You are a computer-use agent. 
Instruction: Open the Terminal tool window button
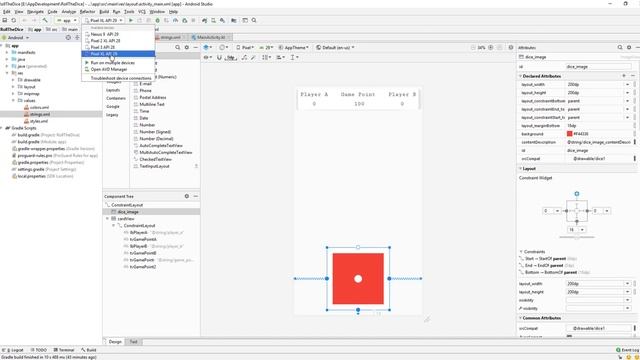click(64, 350)
